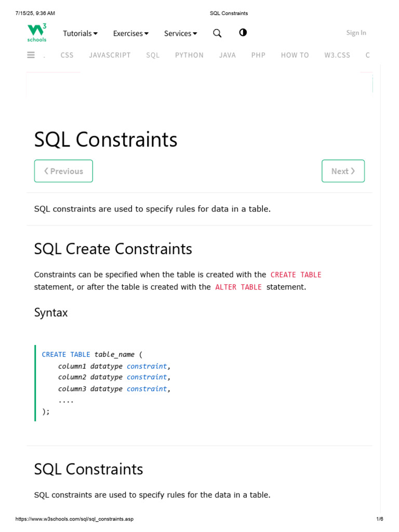Select the PHP tab

(258, 55)
